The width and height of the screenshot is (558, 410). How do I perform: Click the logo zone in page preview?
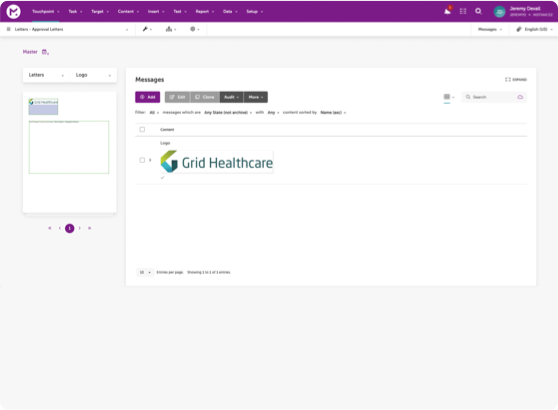coord(43,107)
